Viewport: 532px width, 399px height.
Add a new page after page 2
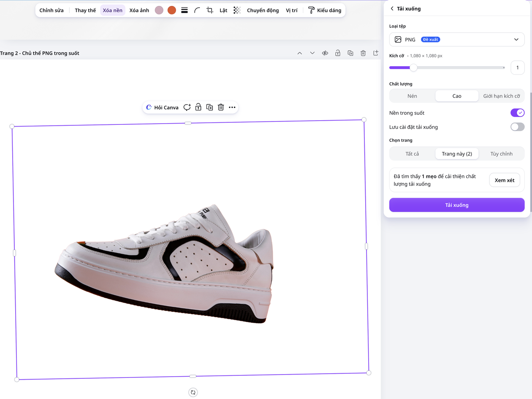[376, 53]
